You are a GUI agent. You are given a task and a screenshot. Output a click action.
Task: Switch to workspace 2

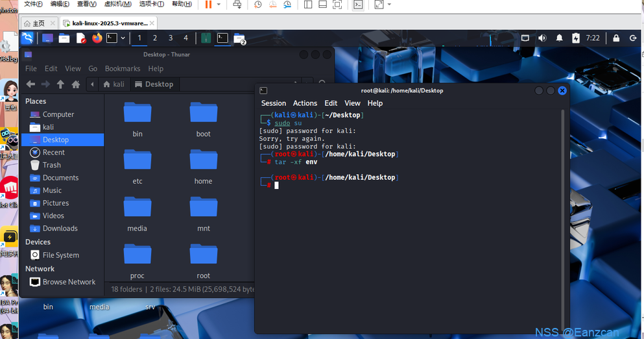(155, 38)
